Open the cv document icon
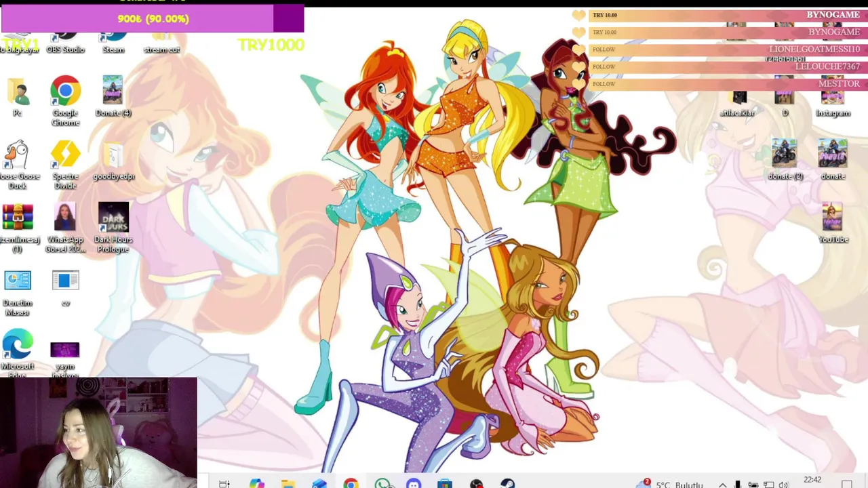The width and height of the screenshot is (868, 488). tap(65, 288)
